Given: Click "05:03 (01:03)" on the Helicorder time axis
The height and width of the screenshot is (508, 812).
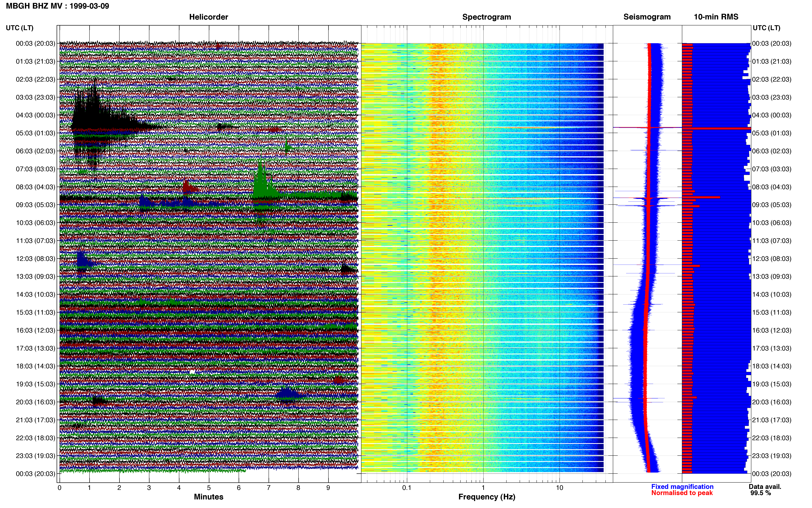Looking at the screenshot, I should pyautogui.click(x=36, y=133).
